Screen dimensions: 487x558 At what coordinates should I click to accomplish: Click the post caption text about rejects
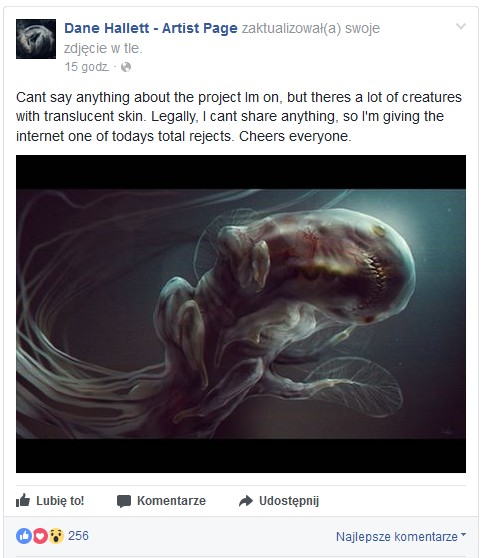point(239,117)
